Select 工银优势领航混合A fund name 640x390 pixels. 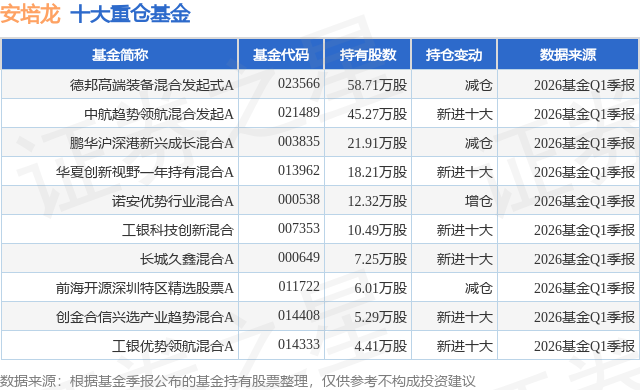173,346
